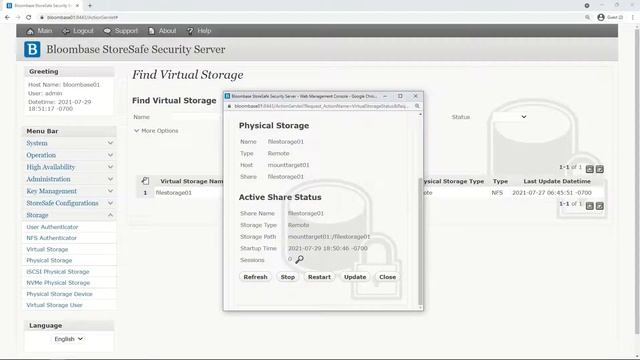
Task: Click the Bloombase B logo icon
Action: point(32,49)
